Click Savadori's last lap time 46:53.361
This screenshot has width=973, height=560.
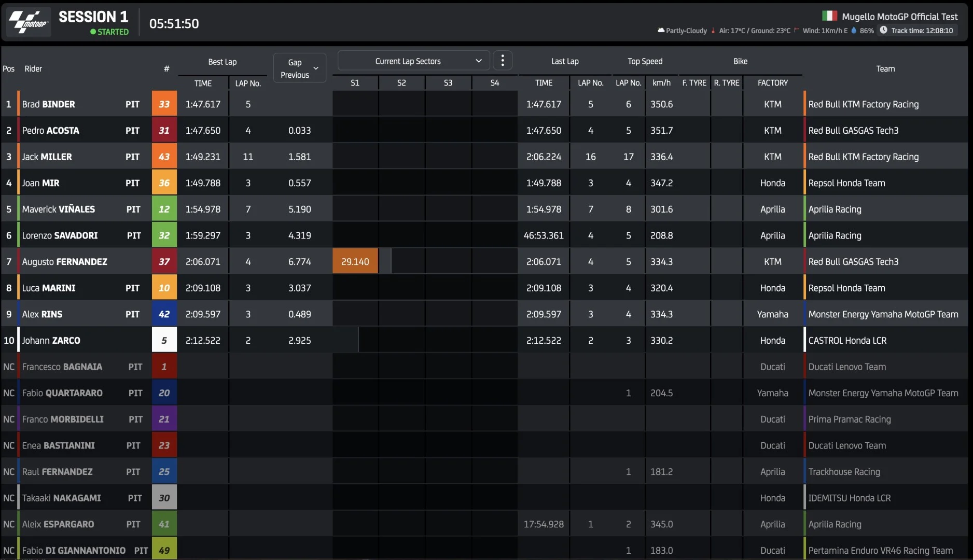click(x=544, y=235)
